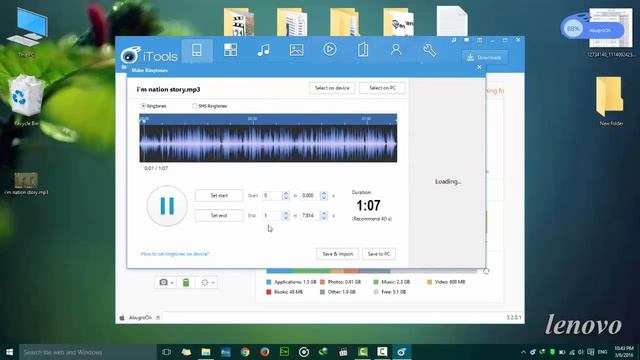
Task: Open the Toolbox wrench icon
Action: tap(429, 50)
